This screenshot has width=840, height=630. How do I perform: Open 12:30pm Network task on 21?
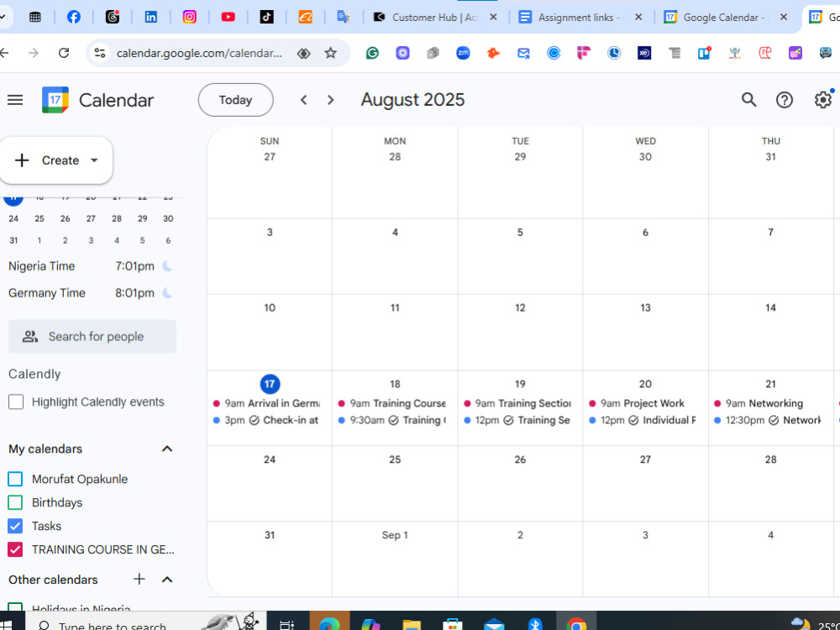pos(769,421)
